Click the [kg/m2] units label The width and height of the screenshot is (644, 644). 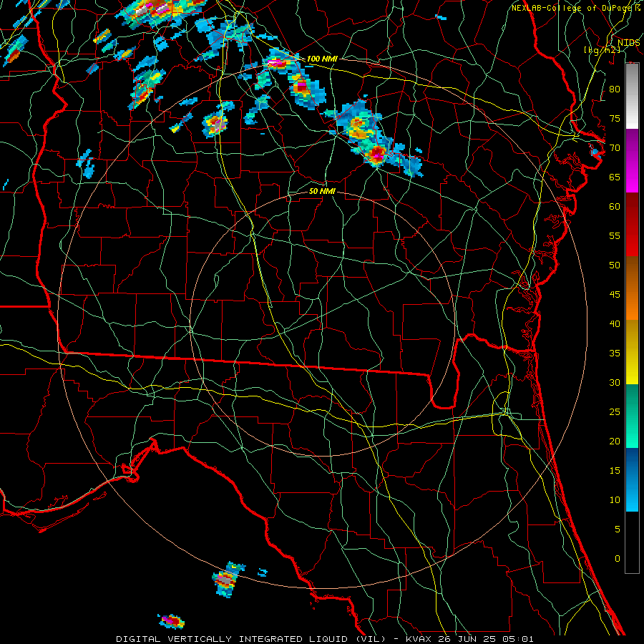pyautogui.click(x=602, y=50)
